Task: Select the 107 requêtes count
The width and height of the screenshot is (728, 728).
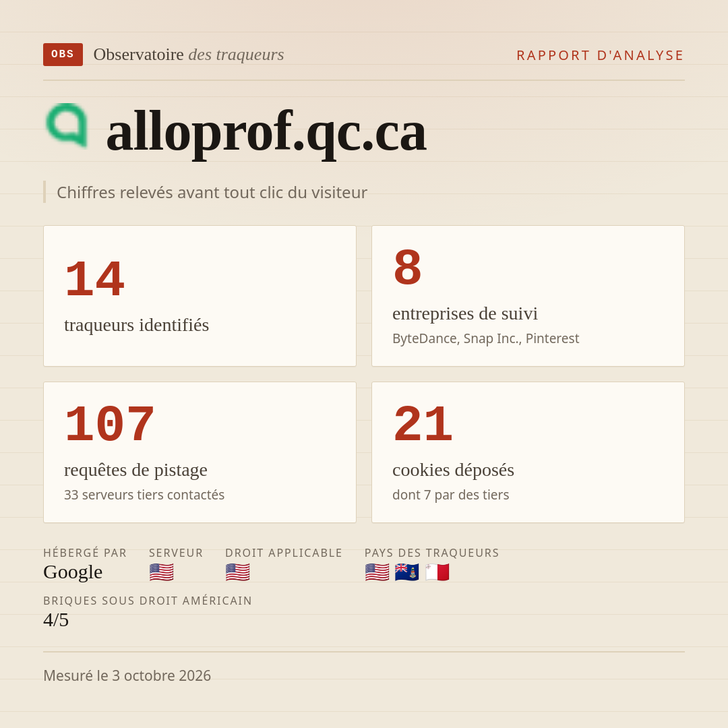Action: coord(110,424)
